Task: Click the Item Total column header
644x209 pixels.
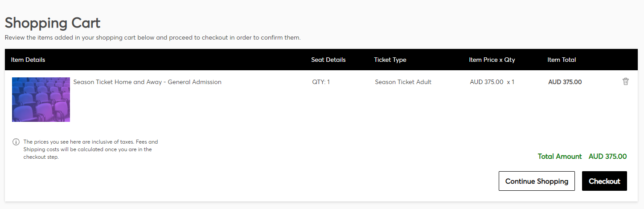Action: pyautogui.click(x=562, y=60)
